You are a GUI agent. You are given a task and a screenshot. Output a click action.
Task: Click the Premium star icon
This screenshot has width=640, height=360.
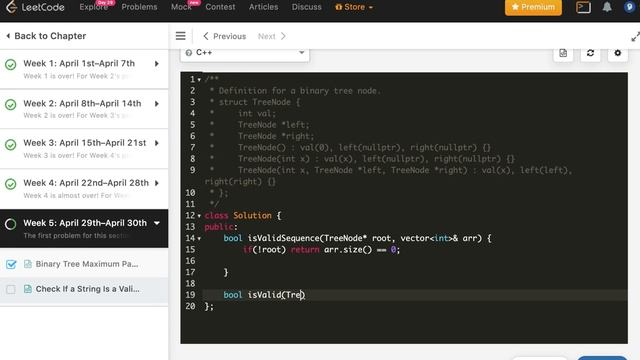tap(515, 7)
